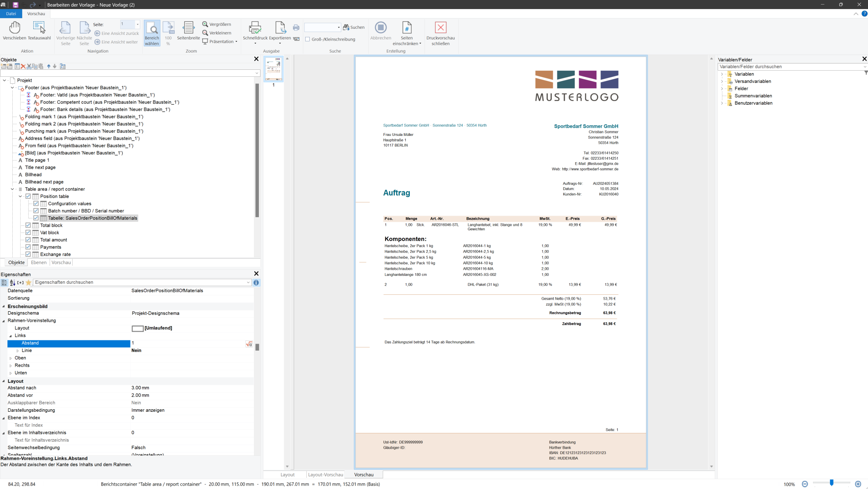The image size is (868, 489).
Task: Switch to the Layout-Vorschau tab
Action: pyautogui.click(x=325, y=475)
